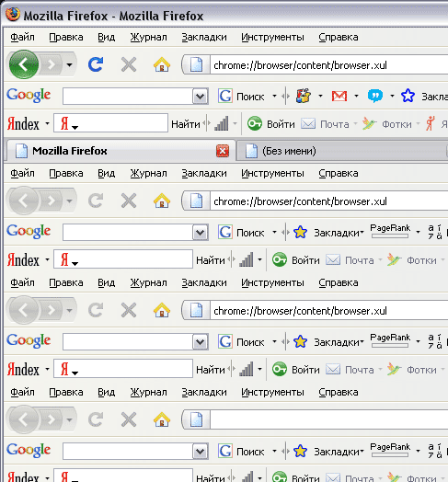Image resolution: width=448 pixels, height=482 pixels.
Task: Click the address bar in the outer window
Action: click(x=328, y=65)
